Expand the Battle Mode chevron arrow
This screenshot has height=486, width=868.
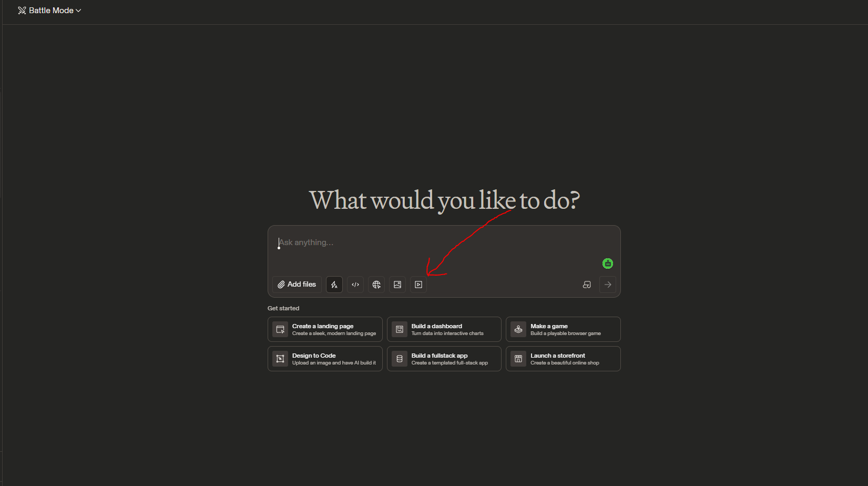[x=78, y=11]
